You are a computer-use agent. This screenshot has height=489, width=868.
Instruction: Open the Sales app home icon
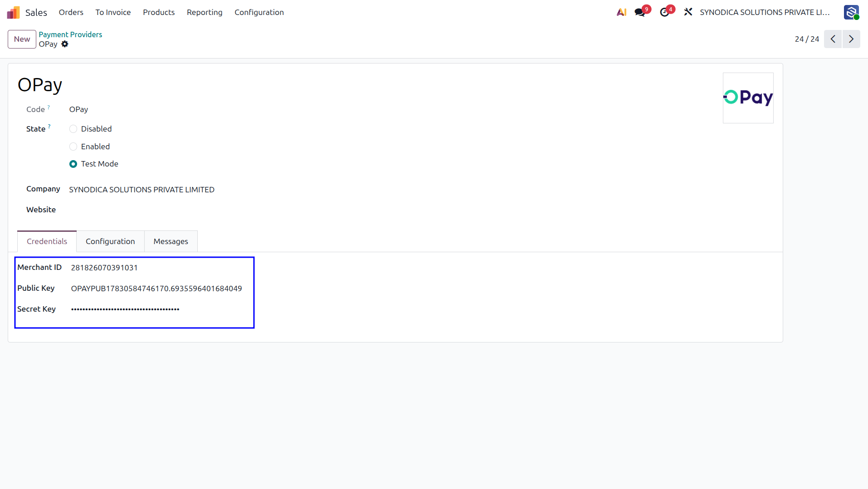click(13, 12)
